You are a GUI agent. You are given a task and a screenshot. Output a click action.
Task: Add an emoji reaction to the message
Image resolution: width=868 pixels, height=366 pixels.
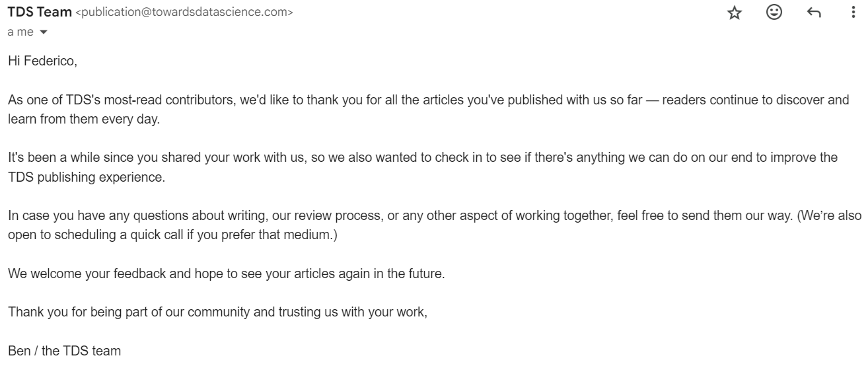coord(774,13)
